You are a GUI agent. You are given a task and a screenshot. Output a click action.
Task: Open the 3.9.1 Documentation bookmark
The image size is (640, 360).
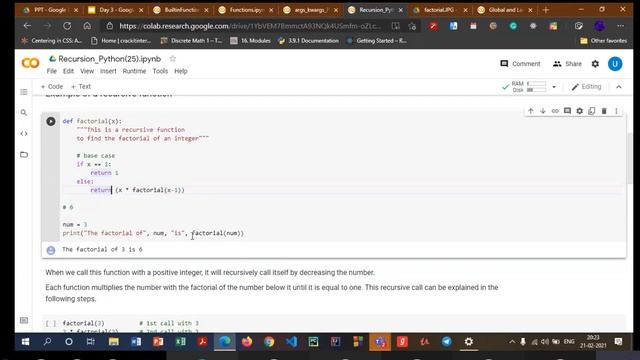(x=309, y=40)
